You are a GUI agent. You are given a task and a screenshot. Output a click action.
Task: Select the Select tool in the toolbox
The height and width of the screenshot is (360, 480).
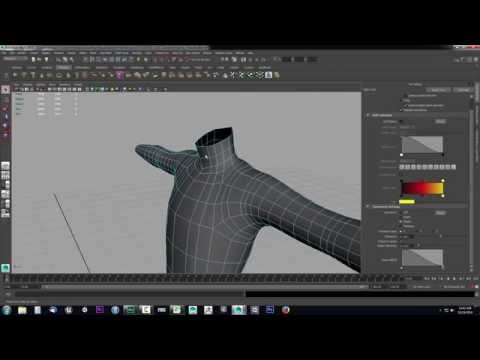(x=6, y=89)
